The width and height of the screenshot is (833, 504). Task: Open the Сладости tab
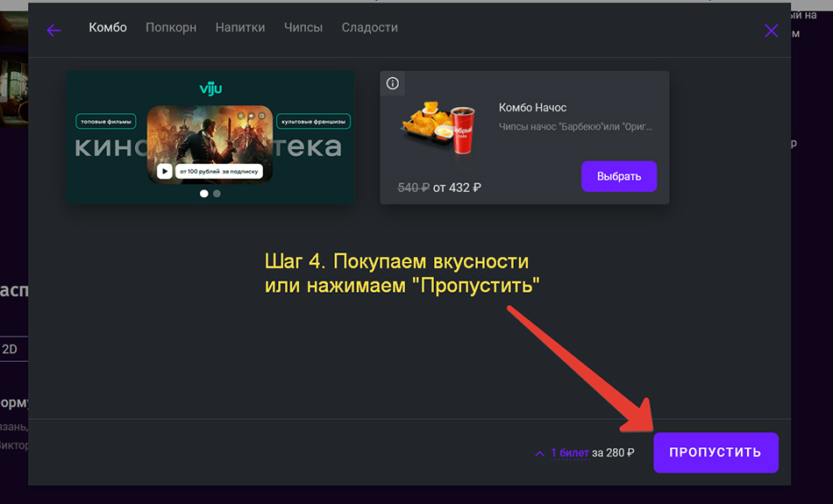(x=370, y=28)
